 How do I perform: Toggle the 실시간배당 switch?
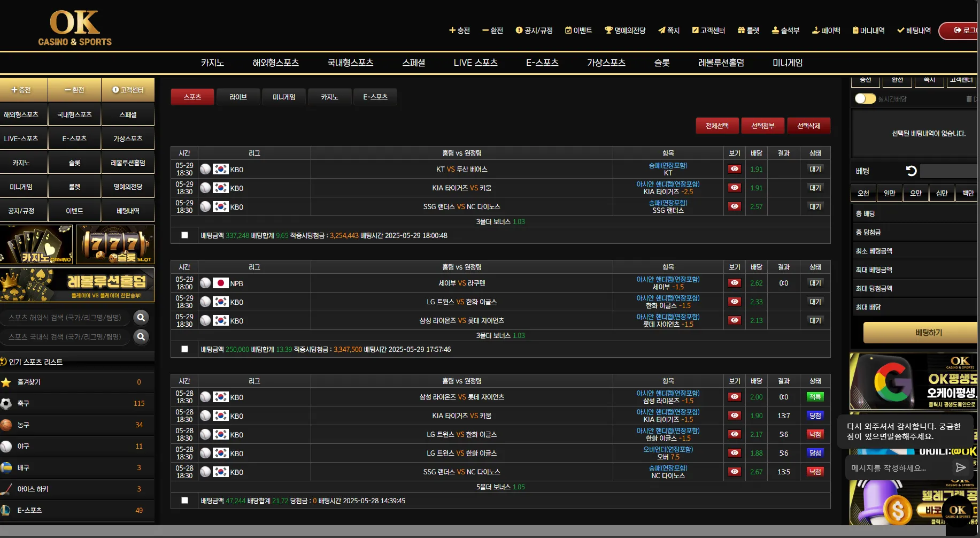pos(865,99)
